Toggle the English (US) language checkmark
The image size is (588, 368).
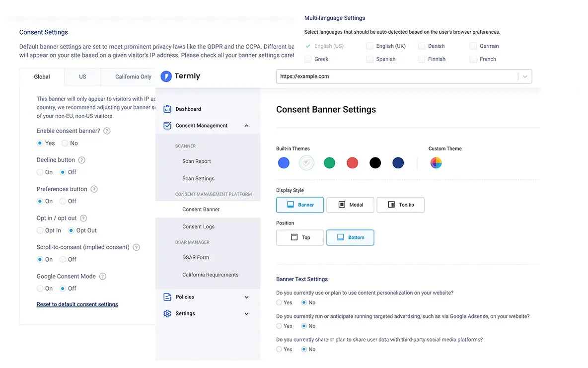pos(308,46)
